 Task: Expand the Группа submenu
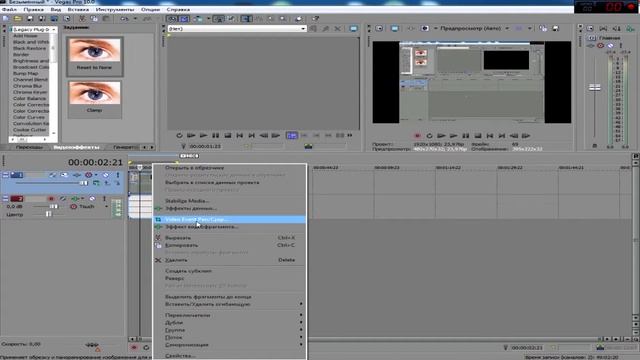click(x=229, y=330)
